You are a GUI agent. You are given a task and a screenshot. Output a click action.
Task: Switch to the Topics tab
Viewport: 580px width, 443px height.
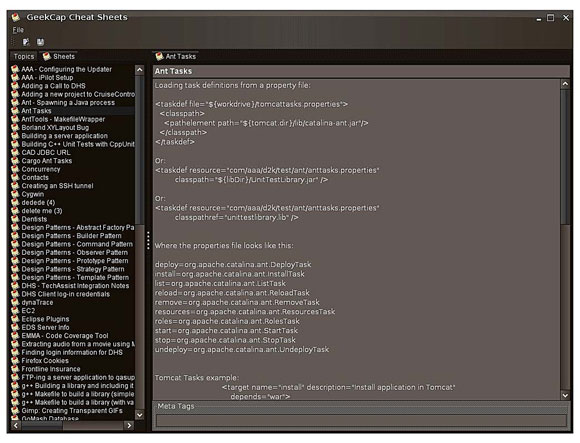(24, 56)
